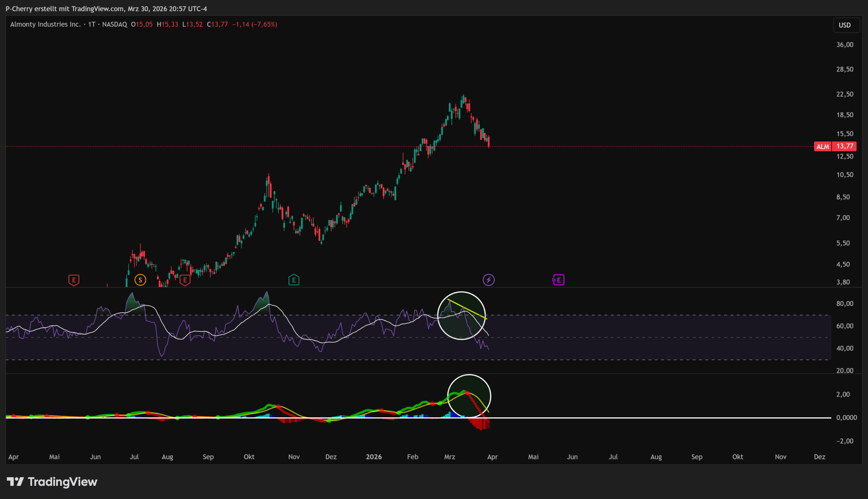
Task: Click the 0,0000 label on MACD scale
Action: (846, 417)
